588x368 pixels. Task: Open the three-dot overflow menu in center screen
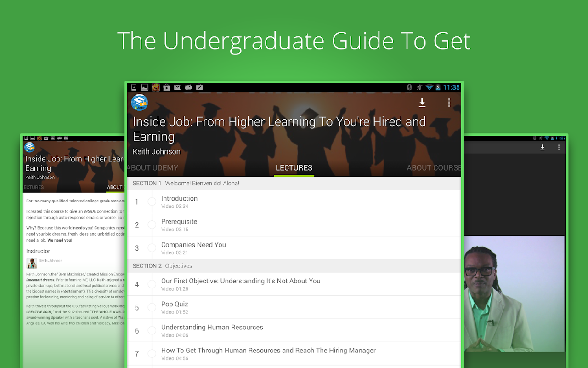(x=449, y=103)
